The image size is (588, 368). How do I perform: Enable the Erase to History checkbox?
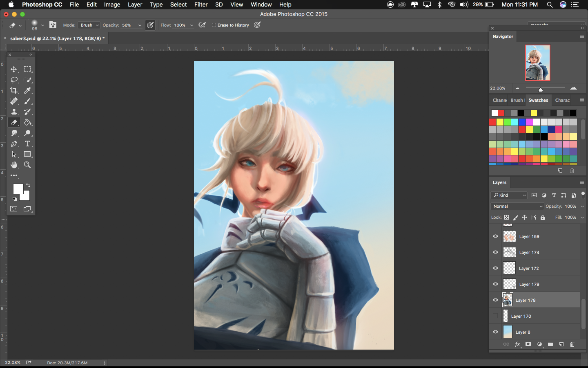(x=214, y=25)
